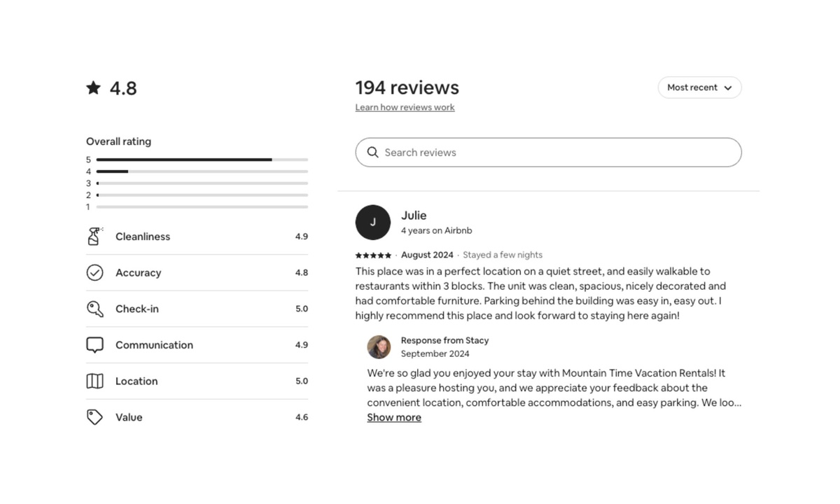Screen dimensions: 840x504
Task: Click the Value price tag icon
Action: [94, 417]
